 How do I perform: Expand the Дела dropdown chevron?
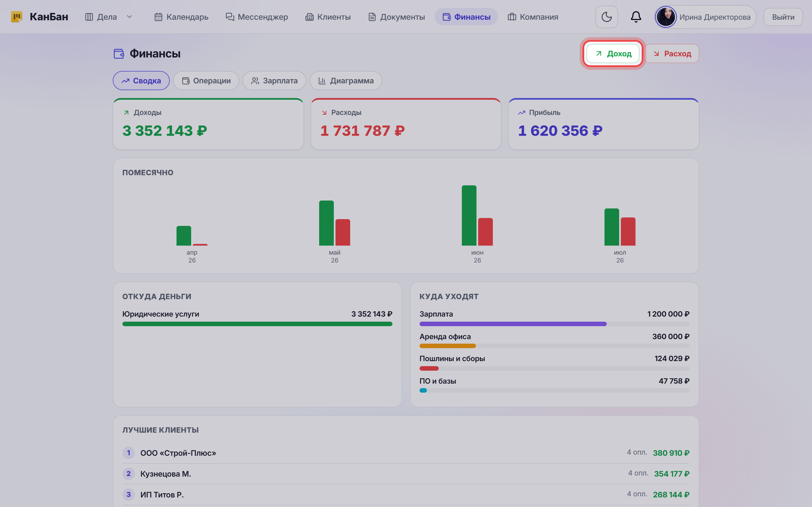[x=129, y=17]
